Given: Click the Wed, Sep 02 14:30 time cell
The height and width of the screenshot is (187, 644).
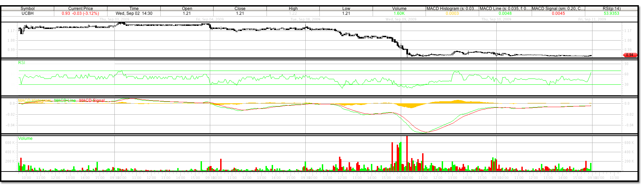Looking at the screenshot, I should [x=134, y=13].
